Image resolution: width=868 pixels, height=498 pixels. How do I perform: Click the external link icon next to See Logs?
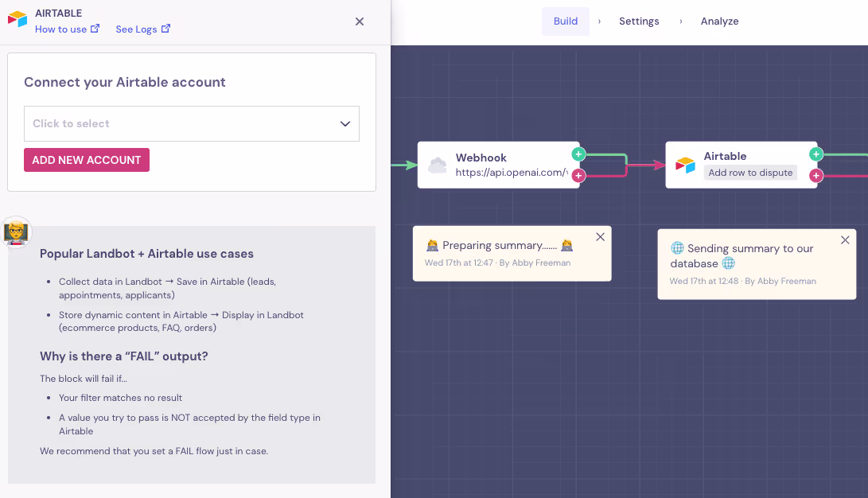165,28
